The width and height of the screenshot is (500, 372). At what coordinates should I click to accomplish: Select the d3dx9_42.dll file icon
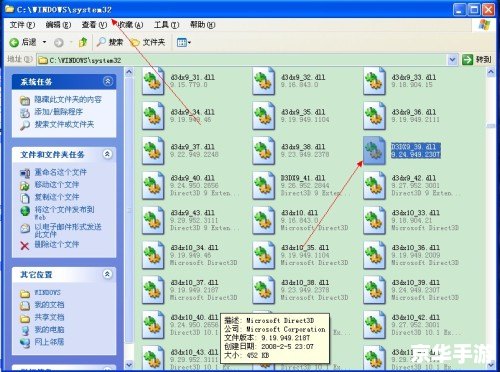[374, 185]
